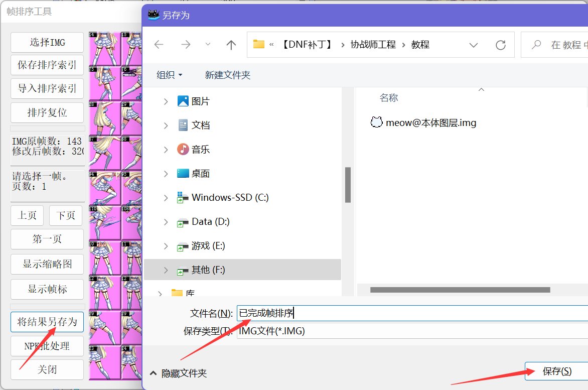Open the 组织 menu
588x390 pixels.
(x=170, y=75)
